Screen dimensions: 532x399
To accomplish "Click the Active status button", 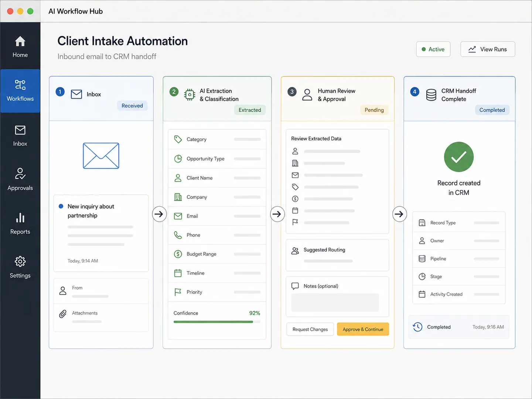I will pos(433,49).
